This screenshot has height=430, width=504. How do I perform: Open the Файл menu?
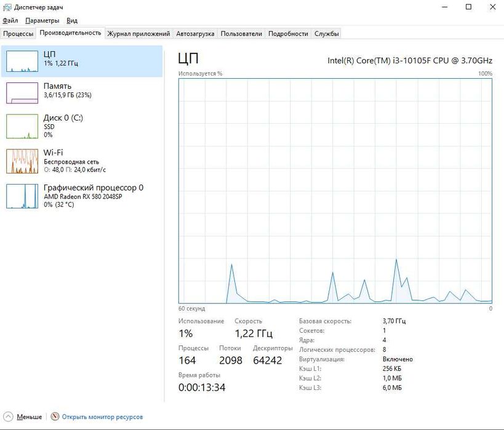pos(10,20)
